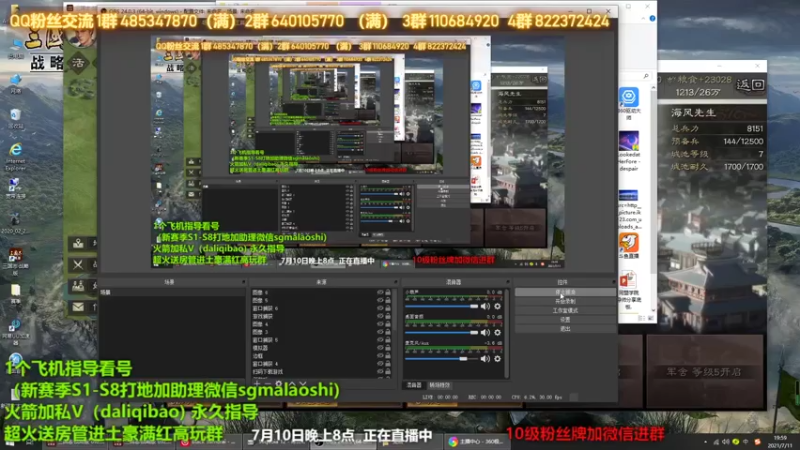
Task: Undock the 控件 panel via header icon
Action: [x=614, y=282]
